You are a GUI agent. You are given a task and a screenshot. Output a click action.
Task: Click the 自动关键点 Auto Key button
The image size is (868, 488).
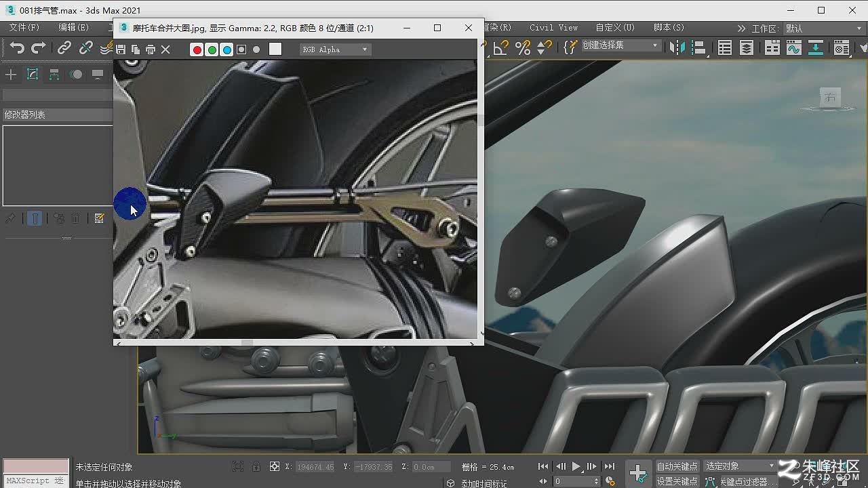click(677, 466)
